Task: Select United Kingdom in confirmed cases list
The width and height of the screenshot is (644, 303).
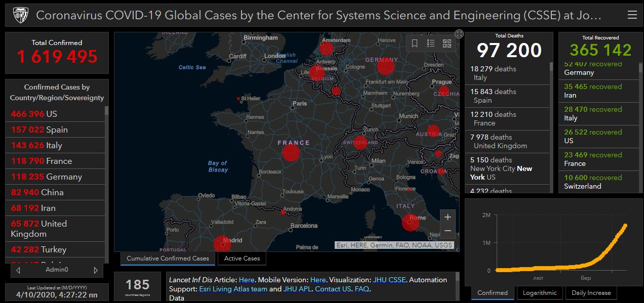Action: (55, 229)
